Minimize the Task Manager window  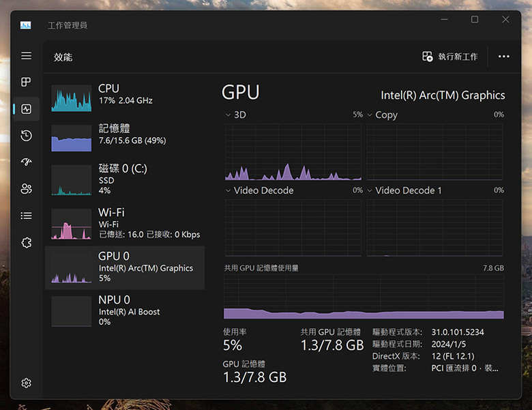[x=445, y=20]
